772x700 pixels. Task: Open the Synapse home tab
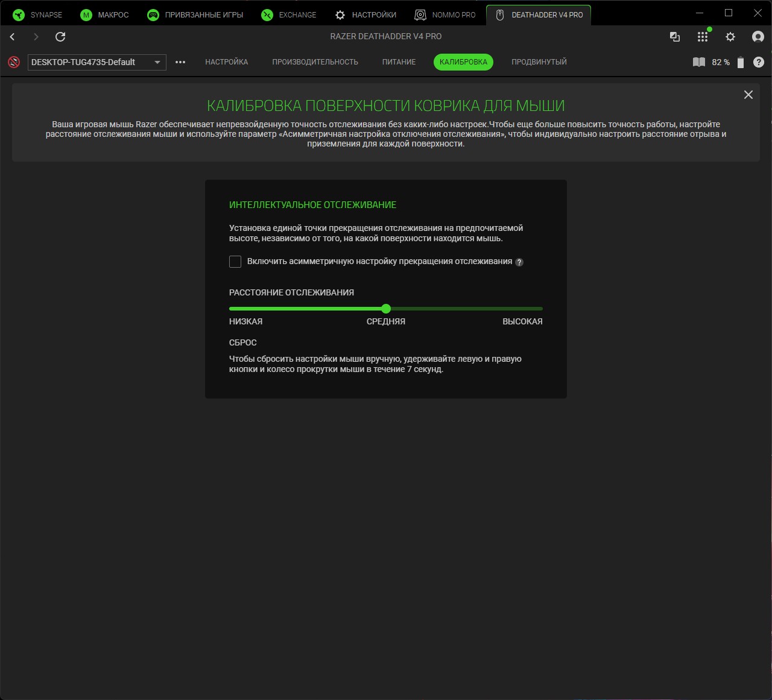click(37, 14)
